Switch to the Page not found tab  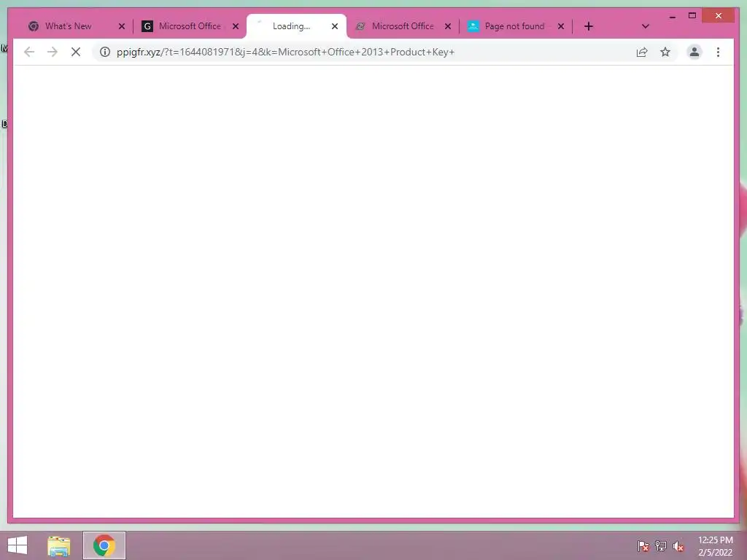click(x=514, y=26)
